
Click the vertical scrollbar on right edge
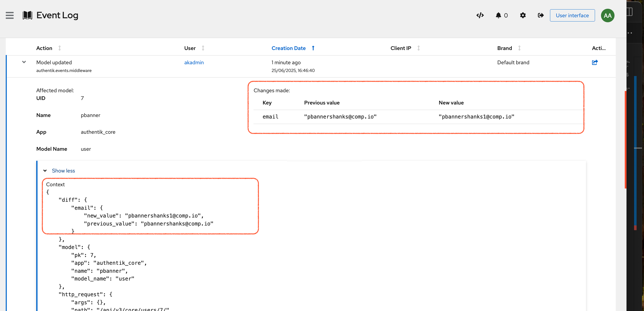click(625, 140)
